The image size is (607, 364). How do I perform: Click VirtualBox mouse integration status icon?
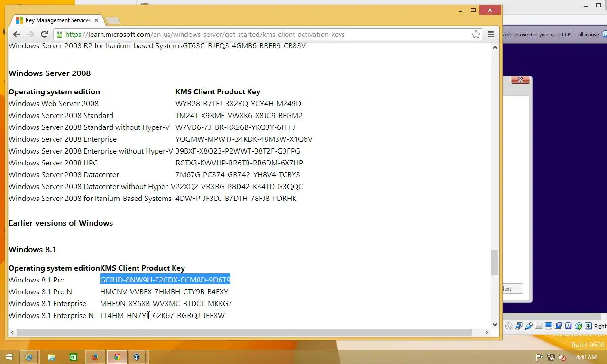coord(579,326)
